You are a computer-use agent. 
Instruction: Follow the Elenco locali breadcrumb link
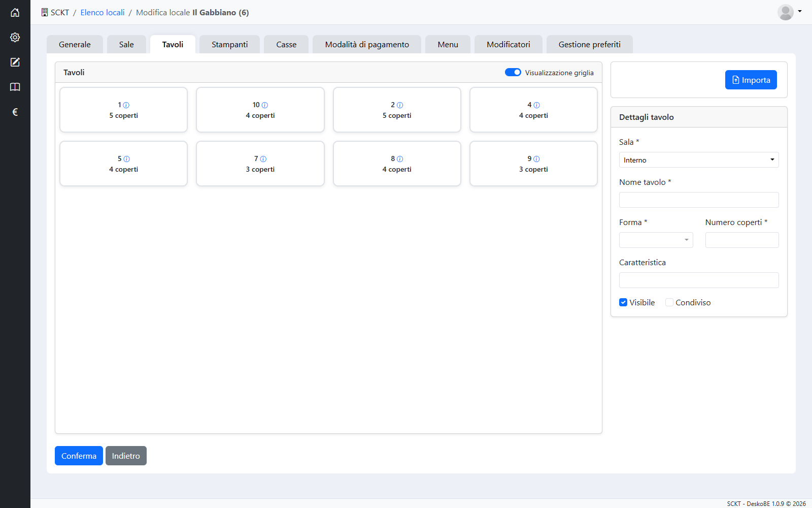[103, 12]
